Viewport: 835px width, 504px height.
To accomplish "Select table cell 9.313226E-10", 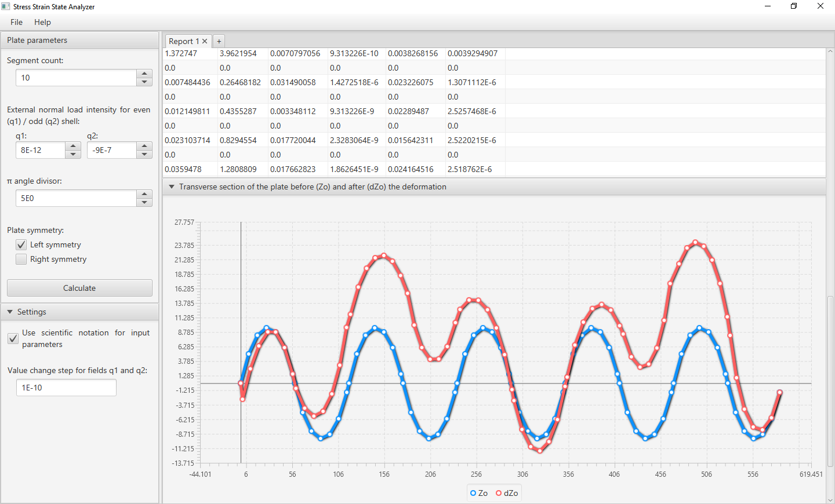I will click(x=357, y=53).
